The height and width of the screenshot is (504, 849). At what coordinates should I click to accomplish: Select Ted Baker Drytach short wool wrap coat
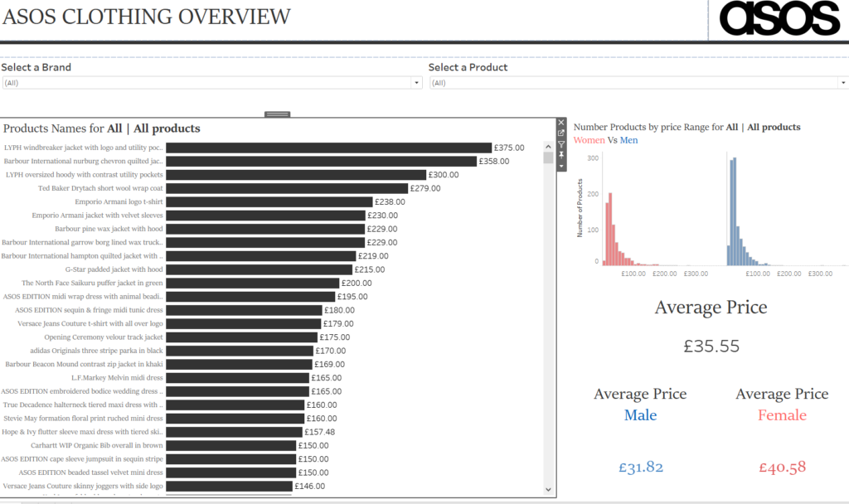pos(100,188)
